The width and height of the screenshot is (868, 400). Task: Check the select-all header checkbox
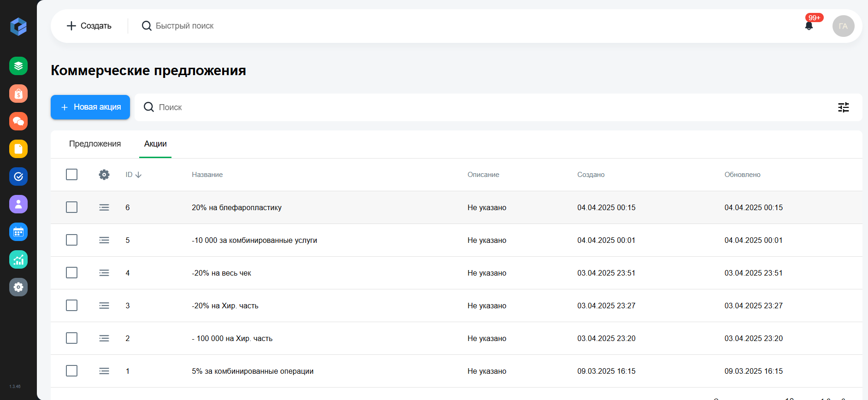click(x=71, y=175)
